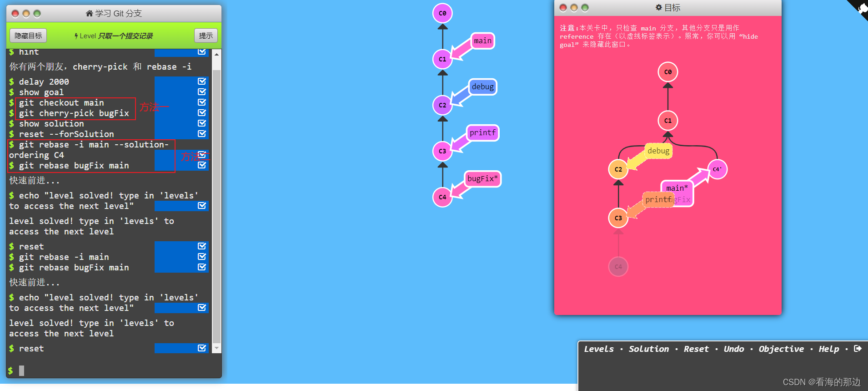Click the C2 commit node in main tree

pyautogui.click(x=442, y=105)
